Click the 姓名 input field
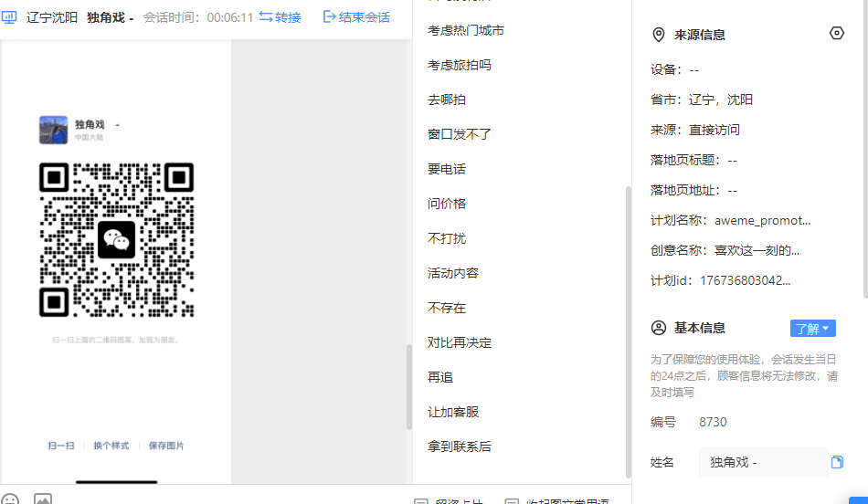 click(x=763, y=462)
